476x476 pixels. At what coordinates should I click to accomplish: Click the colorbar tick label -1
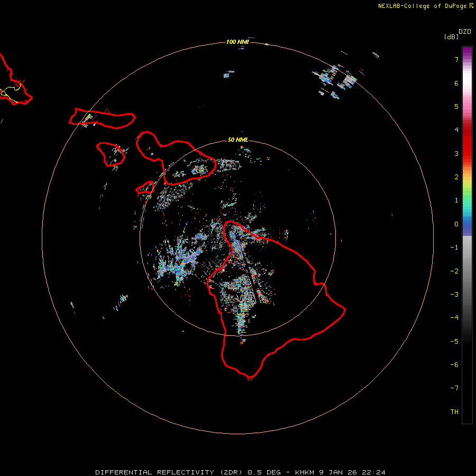click(x=454, y=248)
